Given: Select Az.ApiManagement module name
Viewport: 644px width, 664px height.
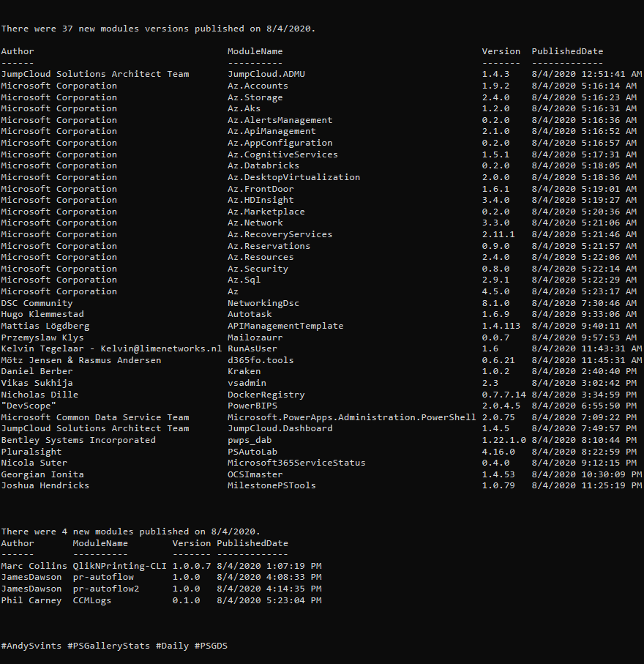Looking at the screenshot, I should tap(272, 131).
